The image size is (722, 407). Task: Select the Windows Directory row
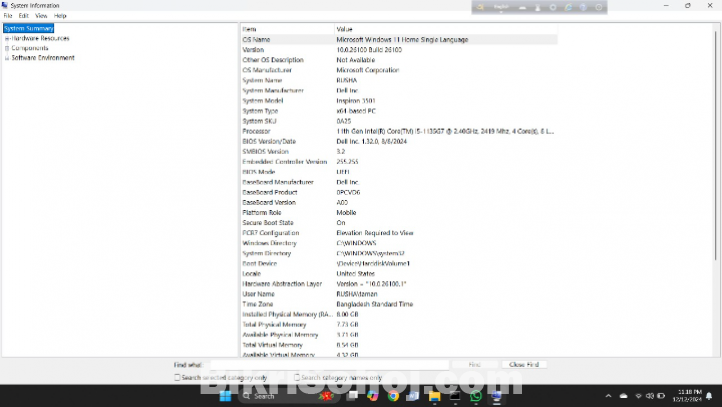click(x=399, y=243)
